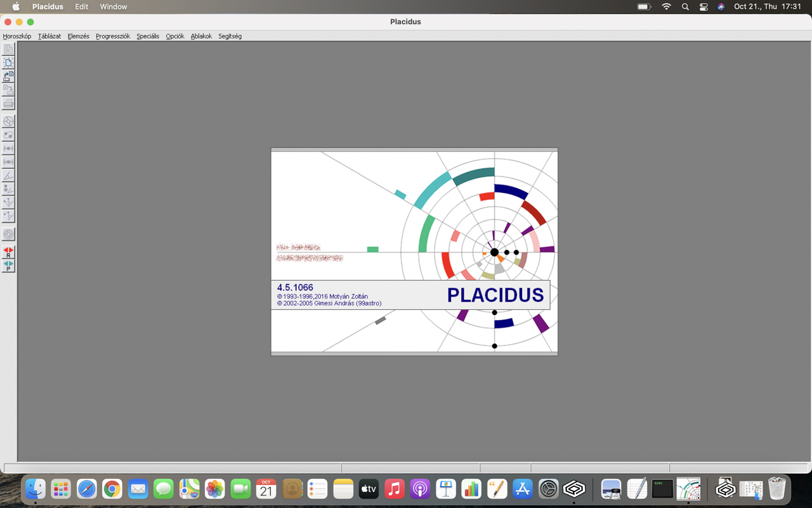Image resolution: width=812 pixels, height=508 pixels.
Task: Open the App Store from the Dock
Action: (523, 489)
